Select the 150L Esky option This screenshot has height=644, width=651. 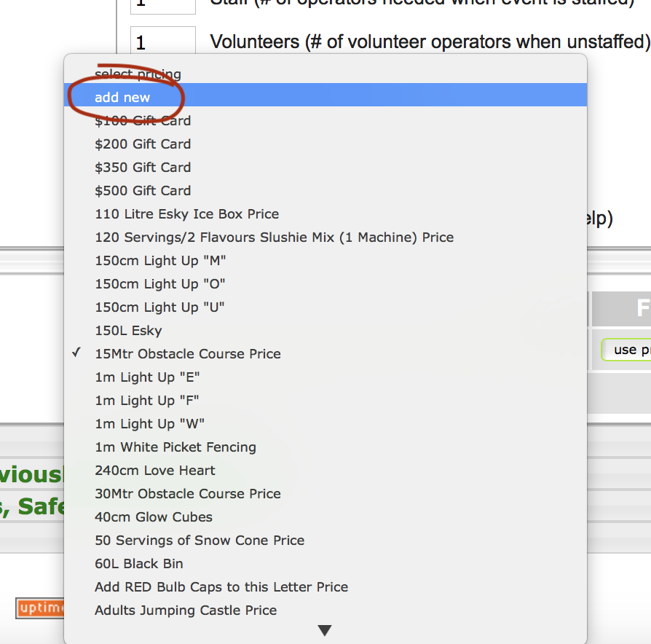coord(128,331)
